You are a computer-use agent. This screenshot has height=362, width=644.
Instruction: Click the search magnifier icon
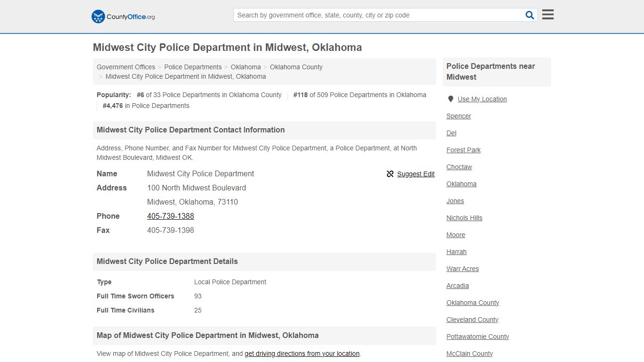[x=530, y=15]
